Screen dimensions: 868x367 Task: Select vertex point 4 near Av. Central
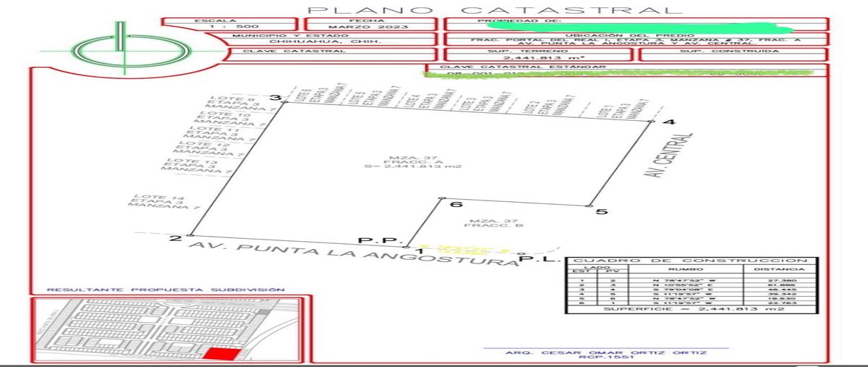click(x=651, y=122)
